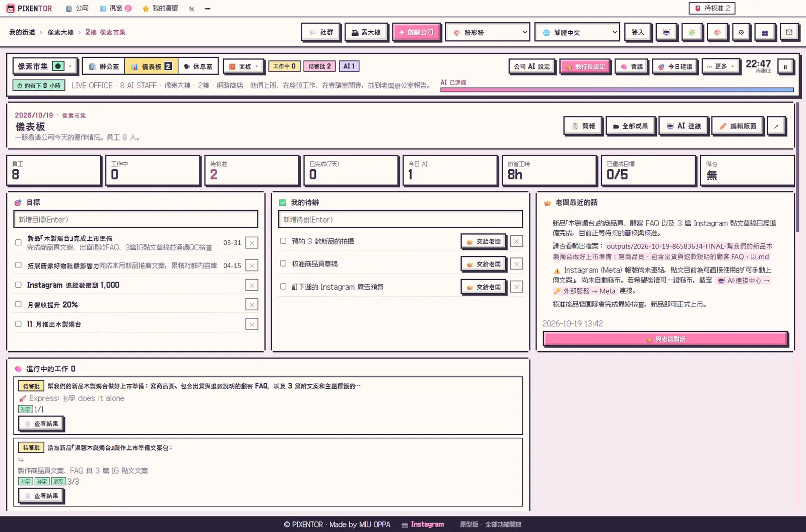Click the 蓋大樓 building button
This screenshot has height=532, width=806.
pos(366,32)
